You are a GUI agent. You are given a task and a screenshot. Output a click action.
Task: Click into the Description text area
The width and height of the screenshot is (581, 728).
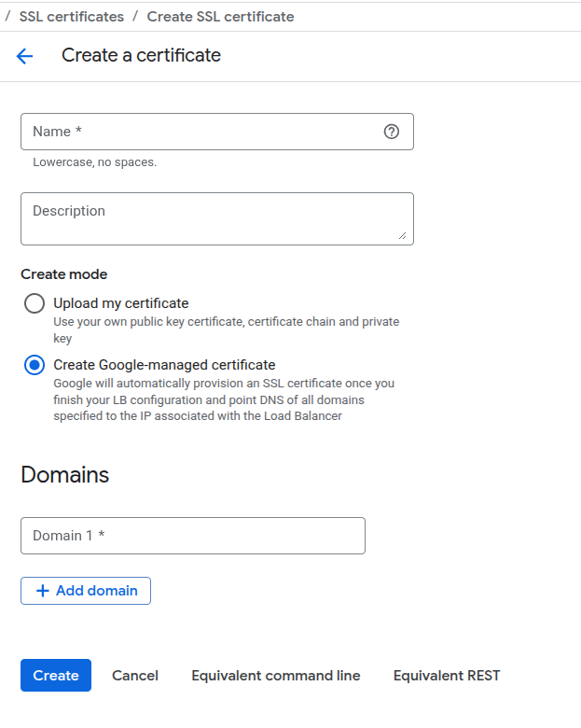pyautogui.click(x=217, y=218)
